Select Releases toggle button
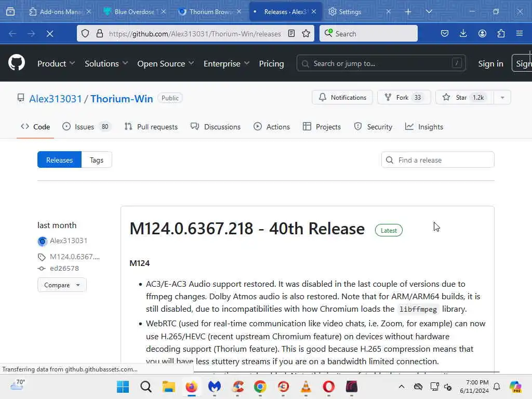The image size is (532, 399). pyautogui.click(x=59, y=160)
